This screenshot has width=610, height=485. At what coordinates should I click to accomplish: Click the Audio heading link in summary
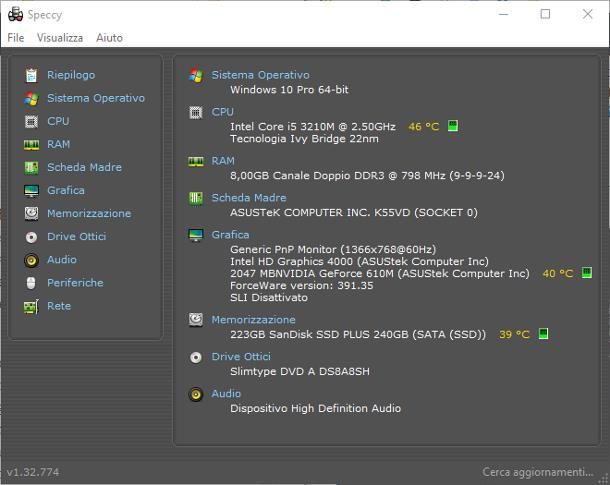226,394
